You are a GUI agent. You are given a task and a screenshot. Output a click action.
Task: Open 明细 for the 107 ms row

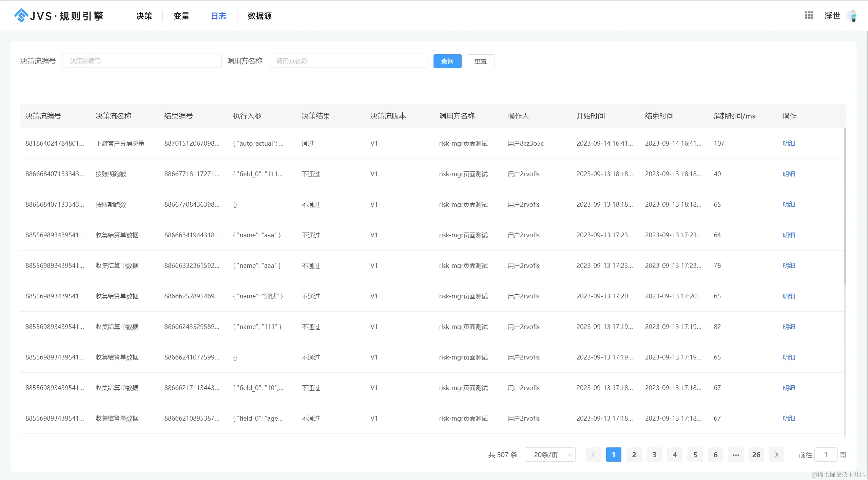click(789, 143)
